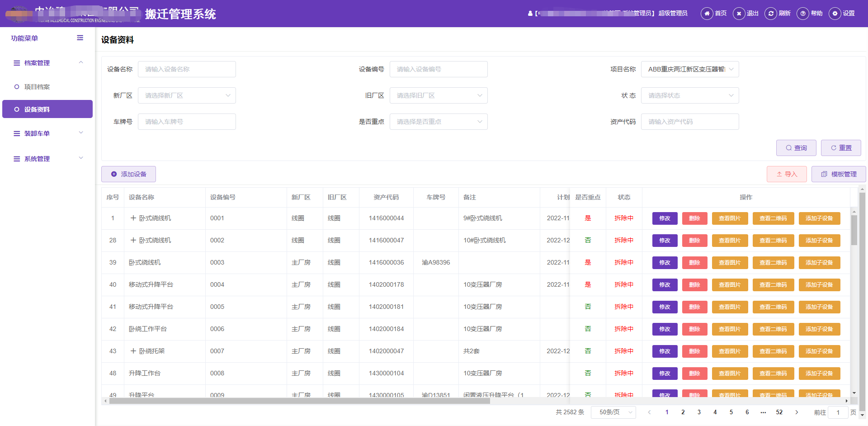Expand row 28 卧式绕线机 plus icon
This screenshot has width=868, height=426.
[133, 240]
